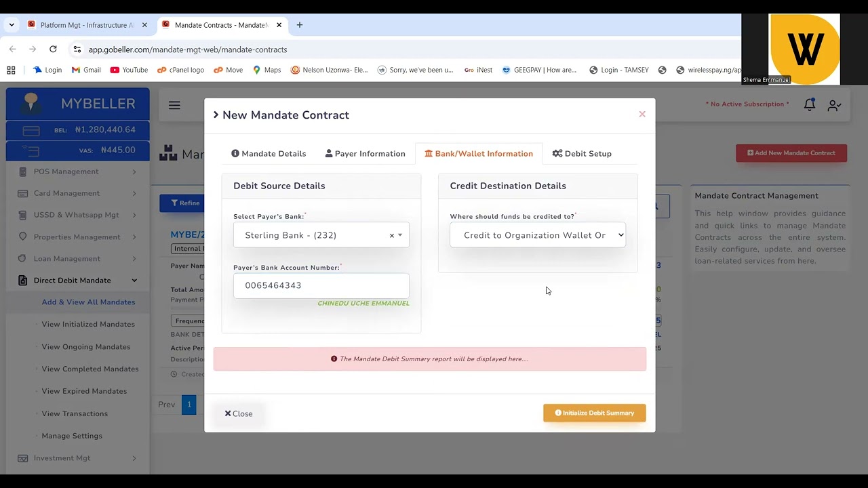This screenshot has width=868, height=488.
Task: Switch to Debit Setup tab
Action: click(582, 154)
